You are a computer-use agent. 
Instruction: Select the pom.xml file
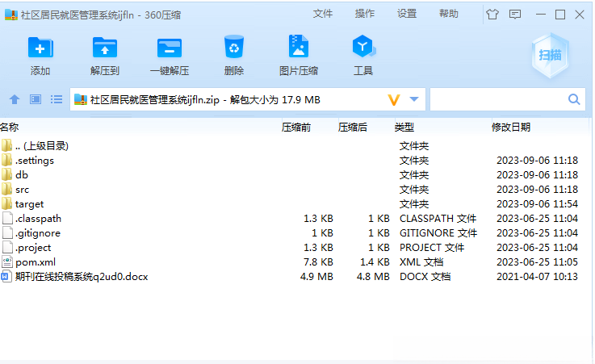[x=296, y=262]
